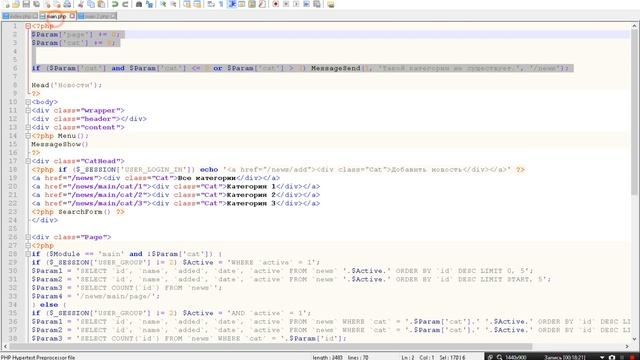Collapse the wrapper div fold, line 11
The image size is (640, 360).
(28, 111)
